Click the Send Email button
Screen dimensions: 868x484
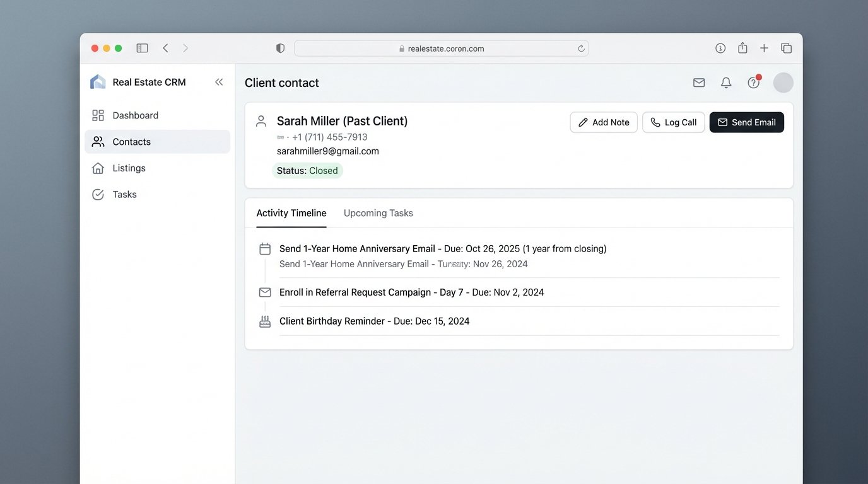pyautogui.click(x=746, y=122)
